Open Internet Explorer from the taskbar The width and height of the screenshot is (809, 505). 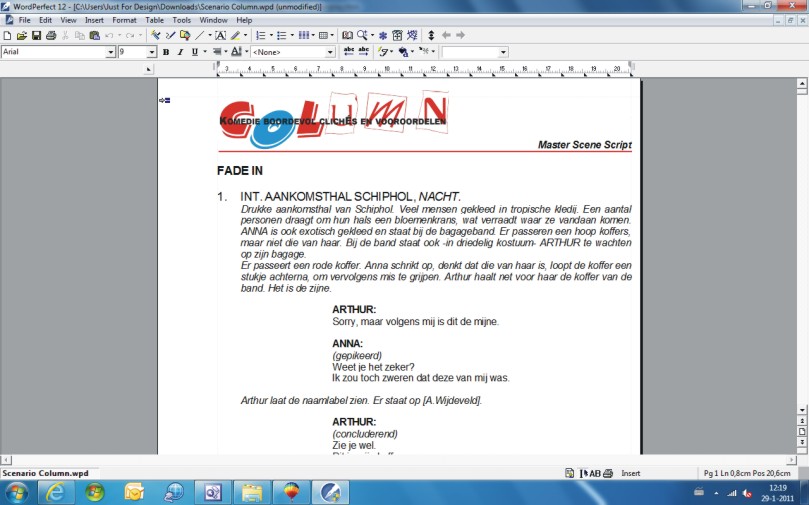click(x=56, y=492)
